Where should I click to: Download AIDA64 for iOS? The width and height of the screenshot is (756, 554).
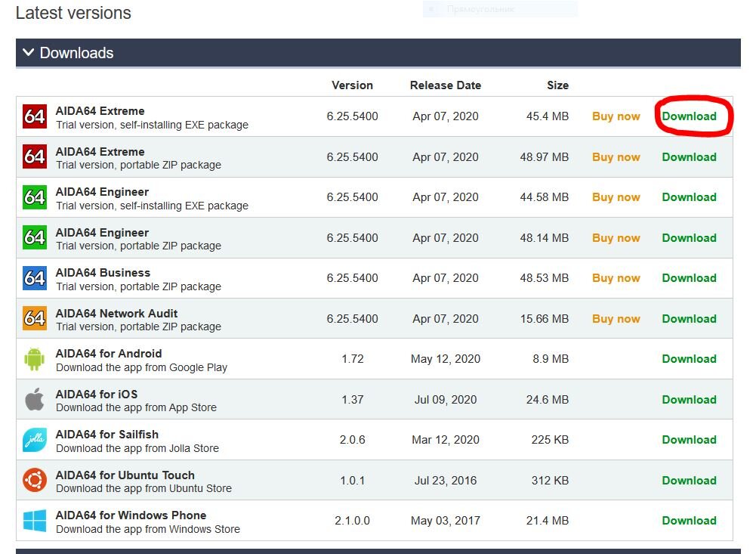click(x=689, y=400)
